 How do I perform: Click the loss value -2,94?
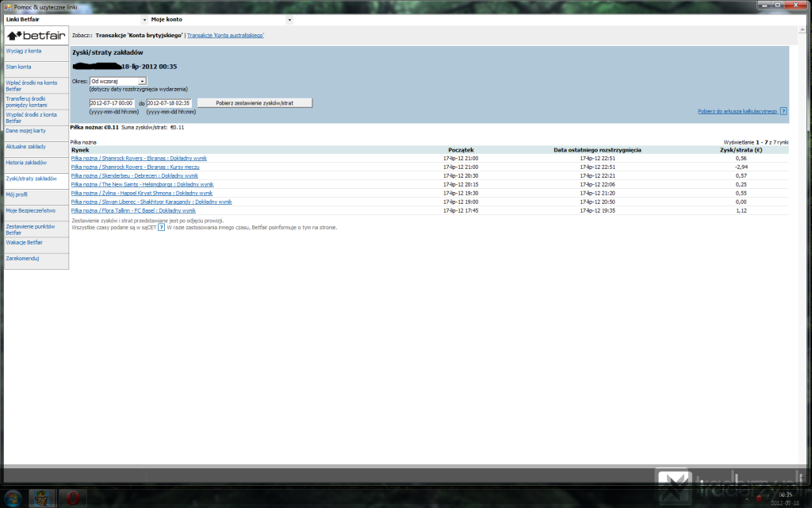point(741,167)
